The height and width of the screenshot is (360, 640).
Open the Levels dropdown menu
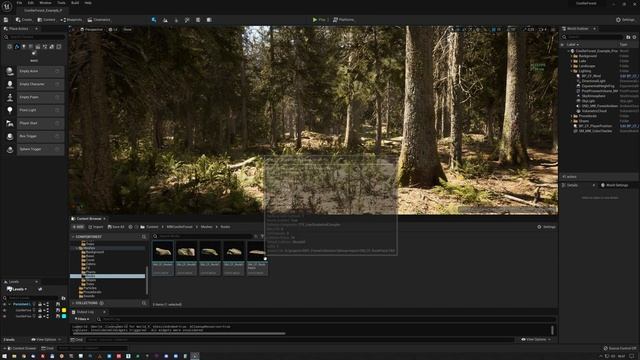point(17,289)
